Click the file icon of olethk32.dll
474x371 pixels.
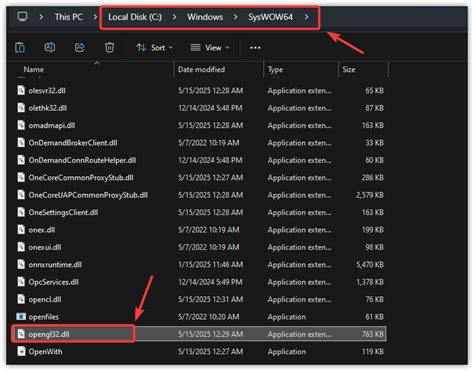[x=21, y=108]
